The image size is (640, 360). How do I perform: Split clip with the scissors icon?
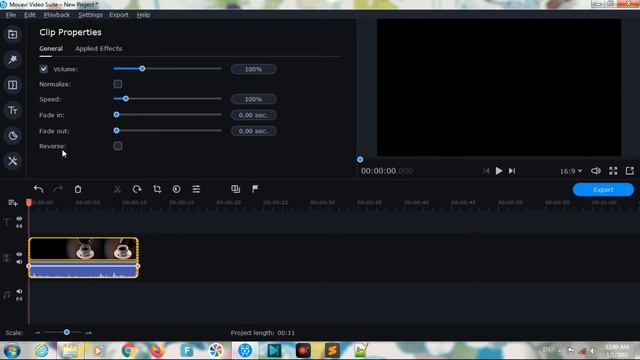point(117,189)
